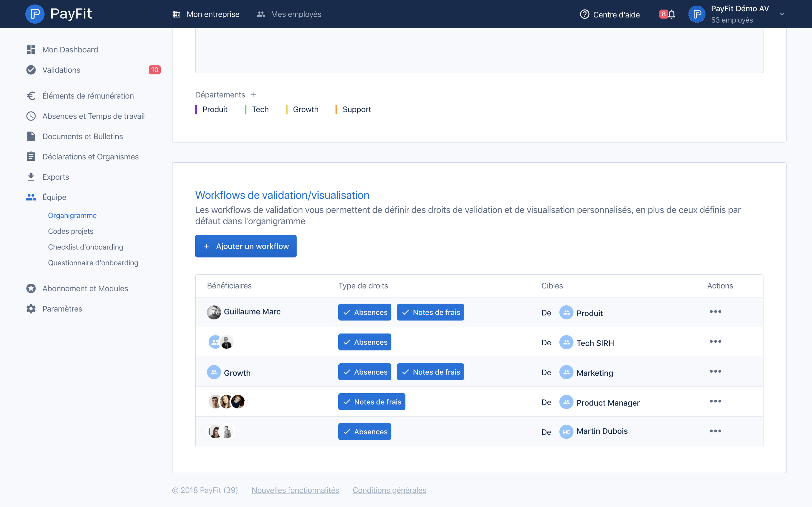Open Éléments de rémunération with the euro icon

point(31,96)
